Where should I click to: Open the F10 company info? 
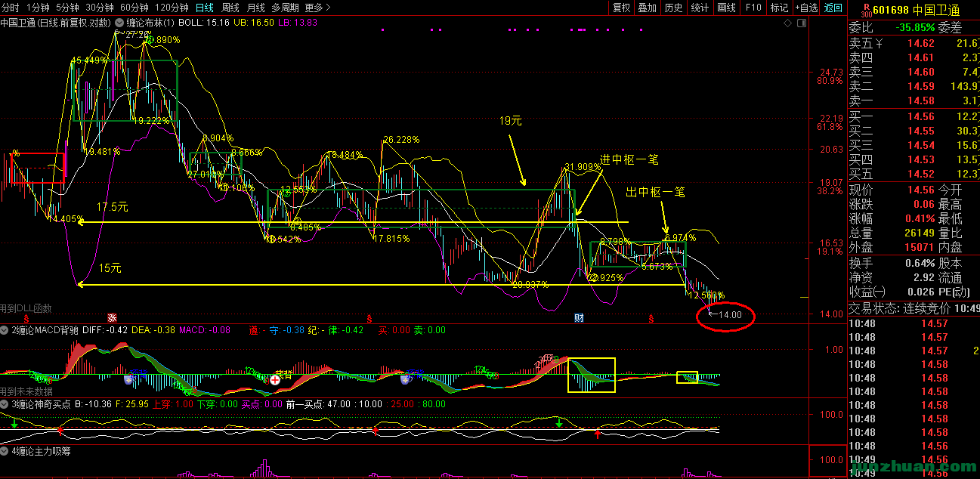753,8
